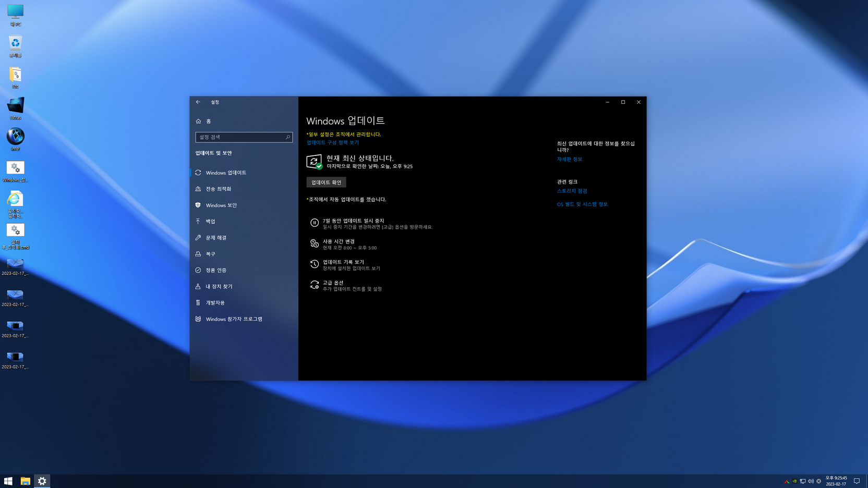Click the 업데이트 및 보안 section heading
Viewport: 868px width, 488px height.
[x=213, y=153]
